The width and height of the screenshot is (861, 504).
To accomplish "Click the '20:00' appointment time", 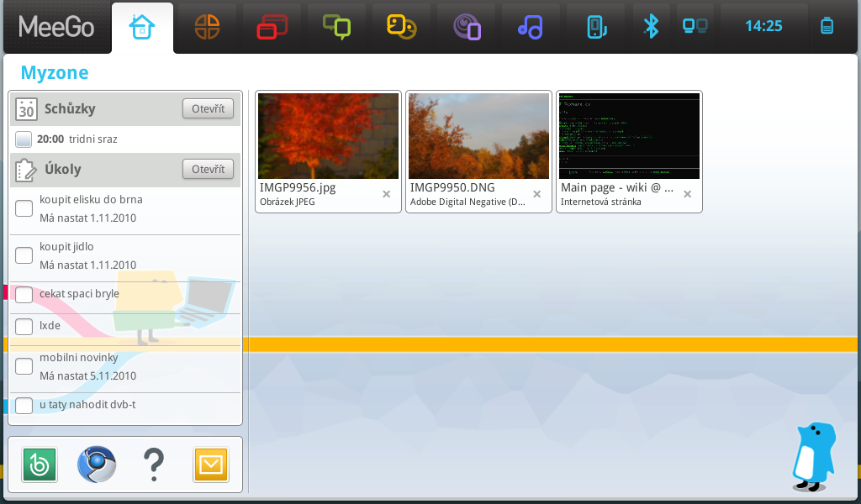I will (x=50, y=139).
